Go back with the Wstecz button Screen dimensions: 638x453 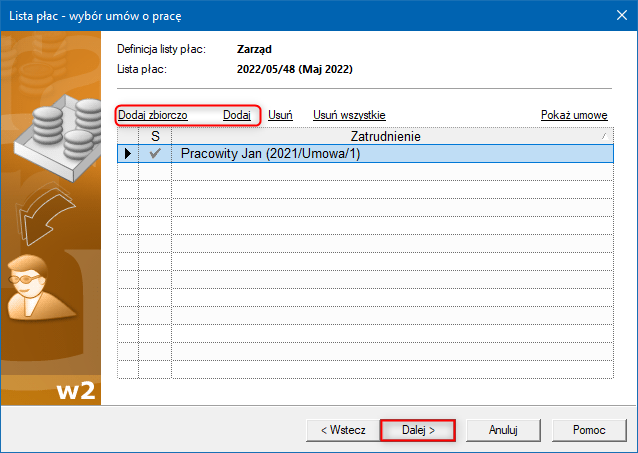pyautogui.click(x=342, y=430)
